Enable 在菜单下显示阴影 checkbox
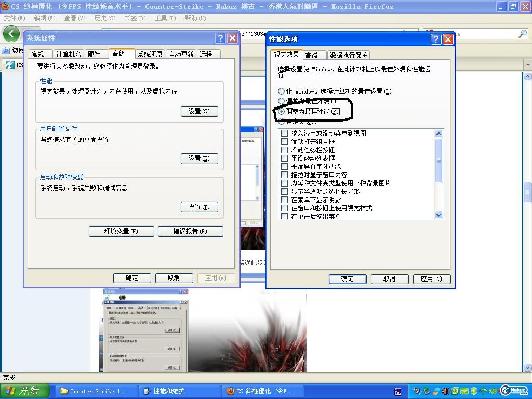532x399 pixels. pos(284,200)
